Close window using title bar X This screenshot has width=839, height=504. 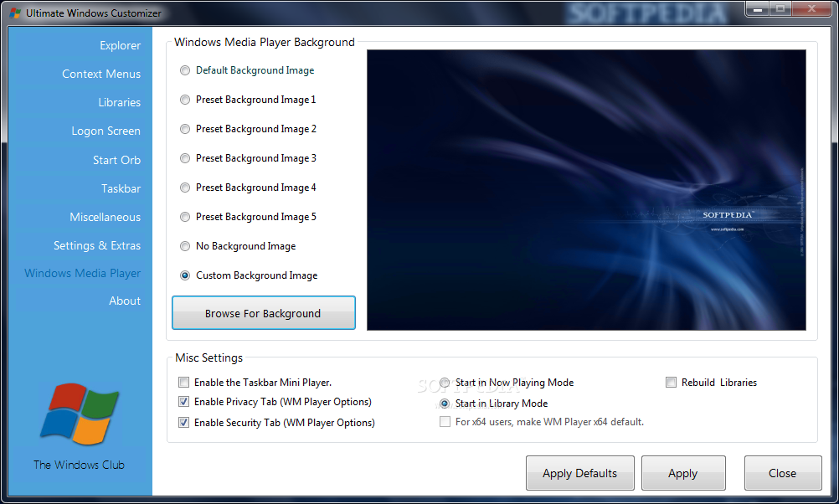coord(811,9)
